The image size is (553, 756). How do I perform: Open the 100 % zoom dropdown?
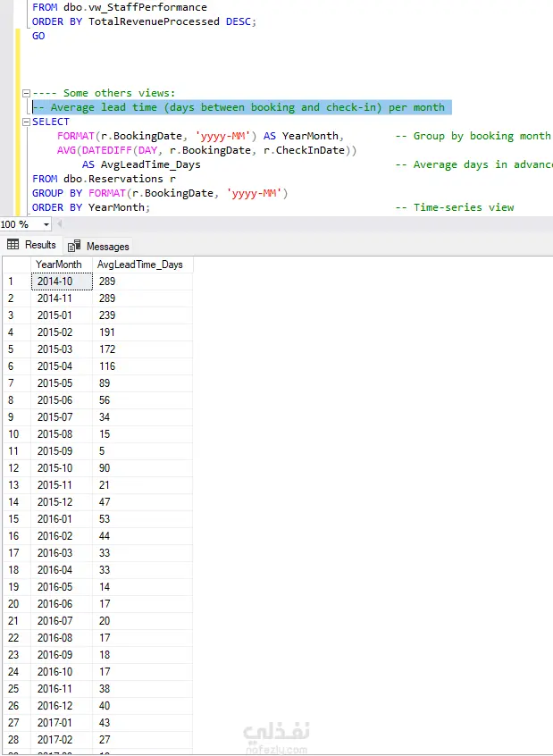pos(46,224)
